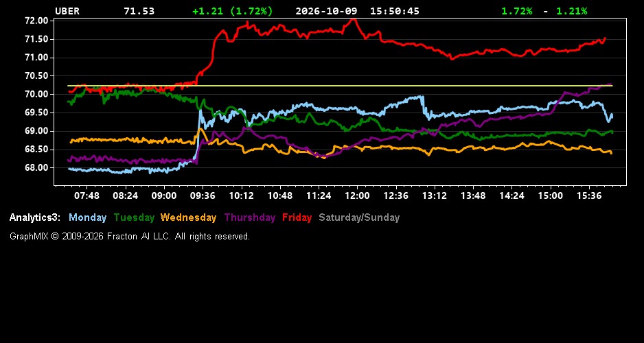The width and height of the screenshot is (644, 343).
Task: Click the 70.50 y-axis label
Action: click(37, 76)
